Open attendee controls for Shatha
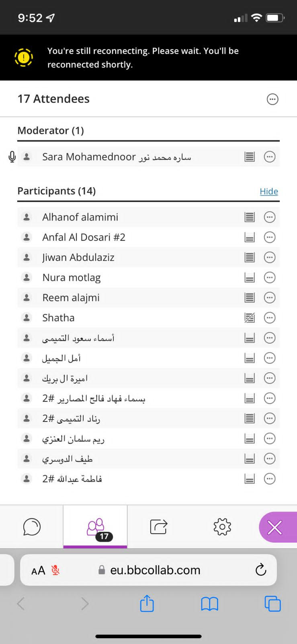This screenshot has width=297, height=644. (x=270, y=318)
